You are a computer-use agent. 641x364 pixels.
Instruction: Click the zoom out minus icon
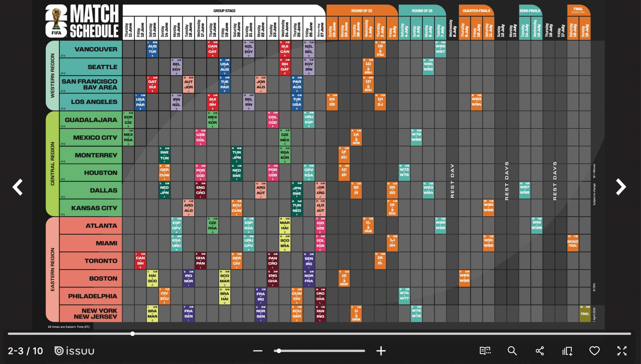(258, 351)
